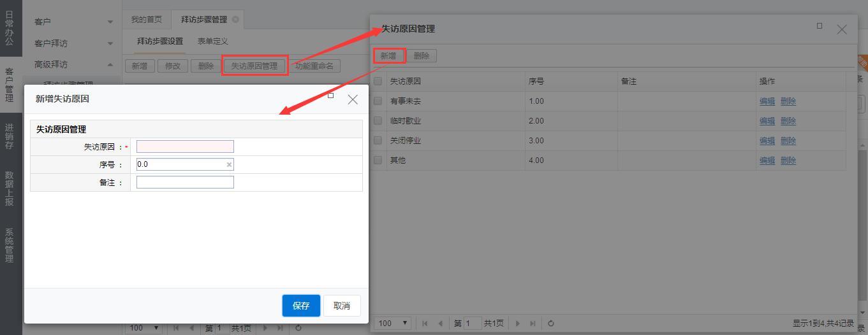The width and height of the screenshot is (868, 335).
Task: Click the blue 保存 button
Action: click(301, 306)
